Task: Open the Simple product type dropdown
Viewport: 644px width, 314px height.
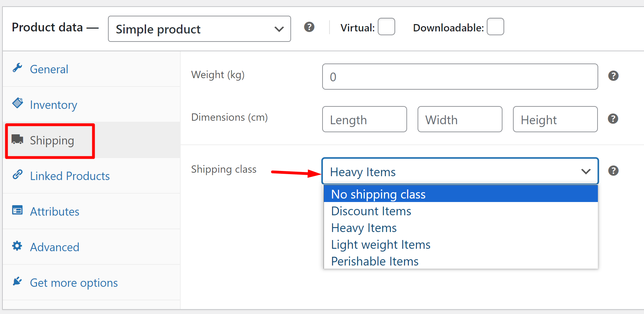Action: (x=199, y=29)
